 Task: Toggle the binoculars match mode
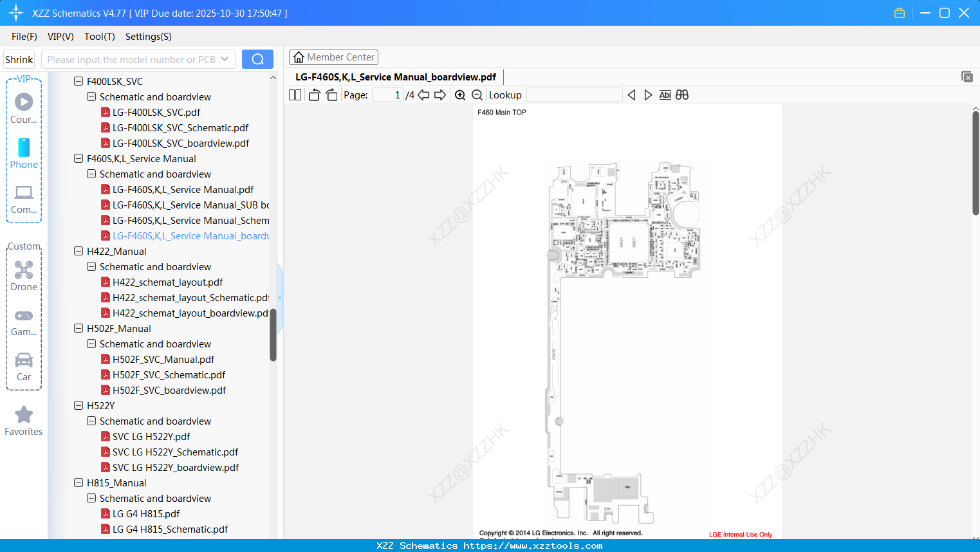(682, 95)
